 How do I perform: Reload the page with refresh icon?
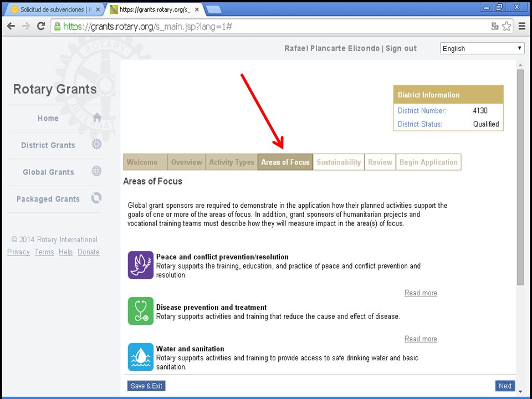click(x=41, y=26)
